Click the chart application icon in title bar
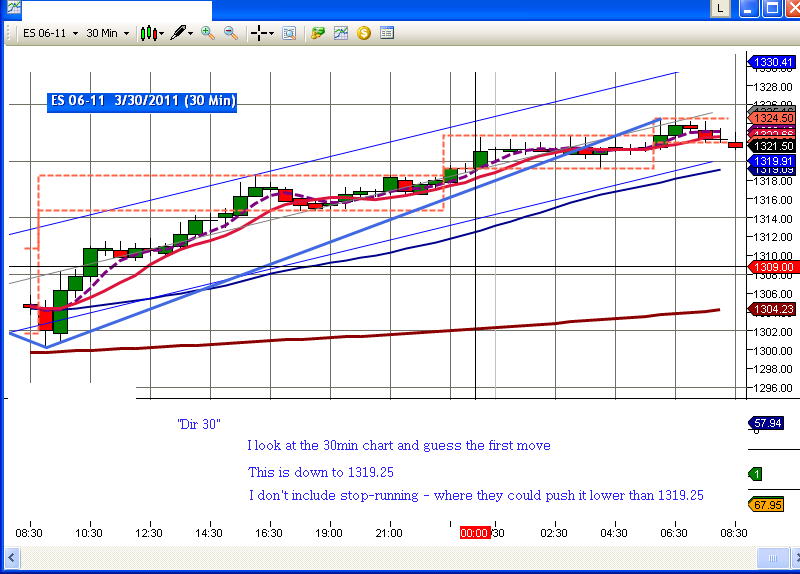Viewport: 800px width, 574px height. (14, 7)
